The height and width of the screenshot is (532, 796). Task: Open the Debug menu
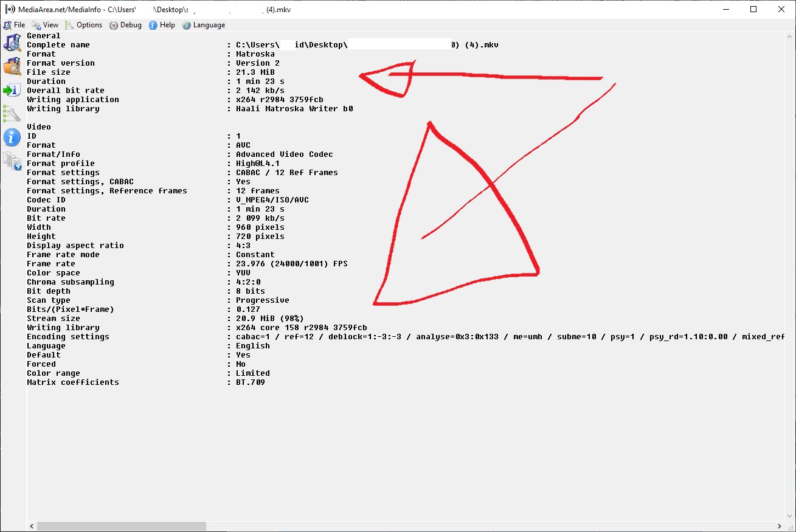coord(126,25)
